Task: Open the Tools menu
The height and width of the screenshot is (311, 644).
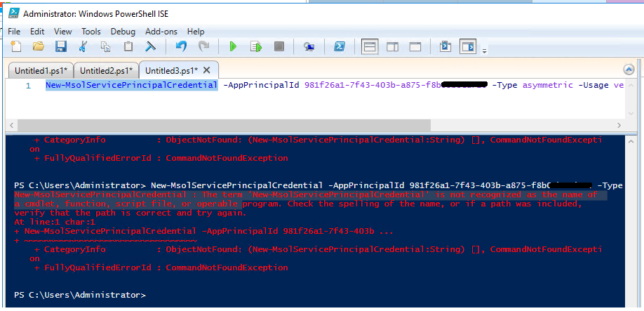Action: (91, 32)
